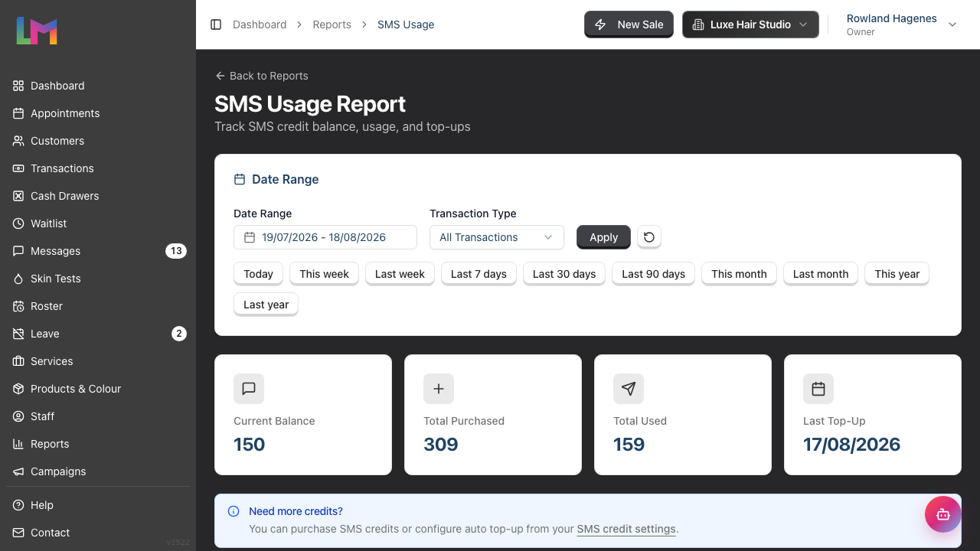Click the Messages badge showing 13
This screenshot has height=551, width=980.
tap(176, 251)
